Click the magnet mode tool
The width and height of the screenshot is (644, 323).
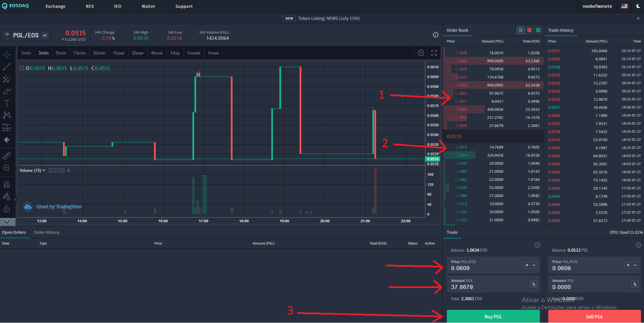[7, 185]
